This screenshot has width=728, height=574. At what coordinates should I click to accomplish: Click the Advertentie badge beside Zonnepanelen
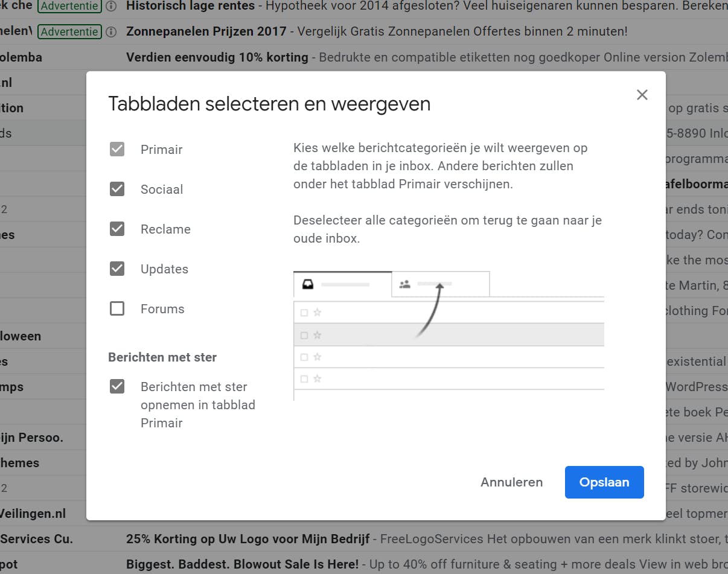(69, 31)
